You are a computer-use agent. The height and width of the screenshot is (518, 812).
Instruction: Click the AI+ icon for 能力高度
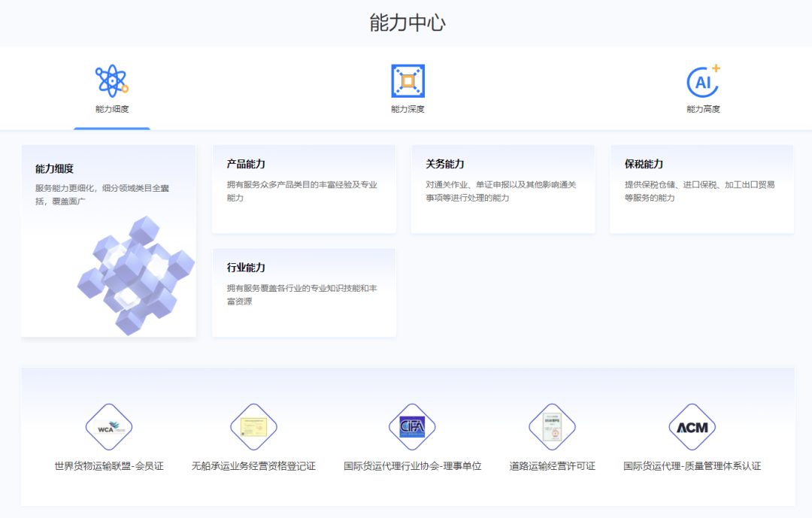point(703,80)
